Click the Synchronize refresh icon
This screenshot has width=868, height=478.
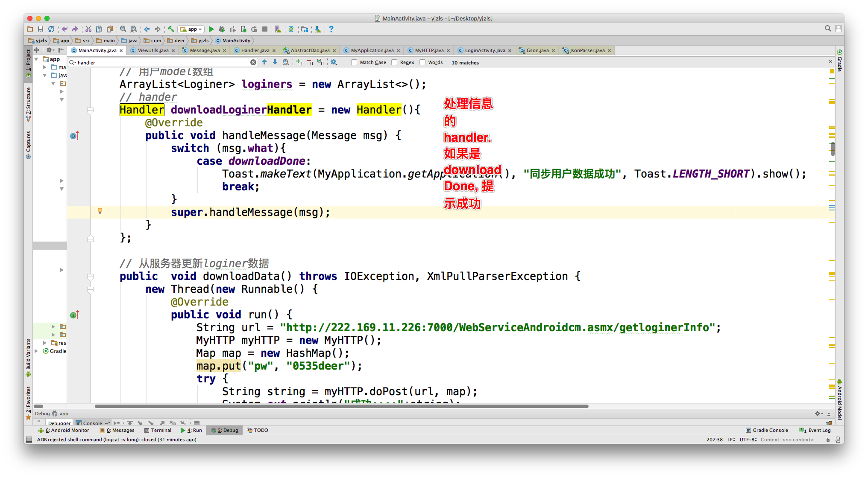coord(51,29)
